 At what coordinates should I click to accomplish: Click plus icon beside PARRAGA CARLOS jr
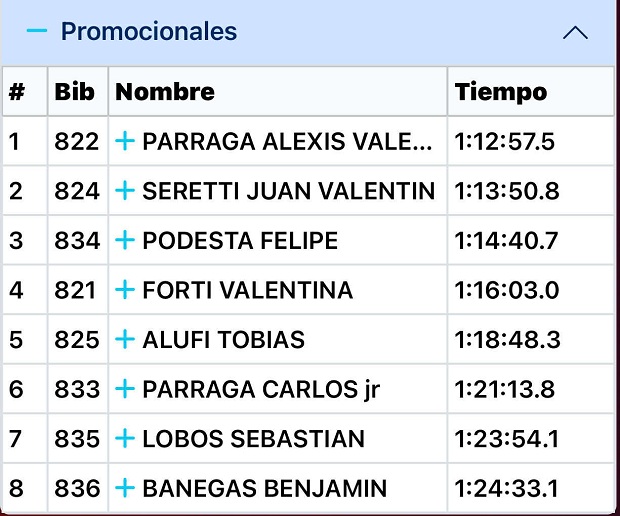[125, 389]
